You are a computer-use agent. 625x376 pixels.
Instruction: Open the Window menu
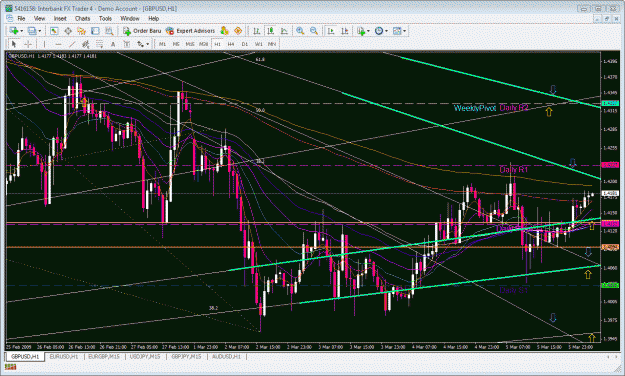click(130, 18)
